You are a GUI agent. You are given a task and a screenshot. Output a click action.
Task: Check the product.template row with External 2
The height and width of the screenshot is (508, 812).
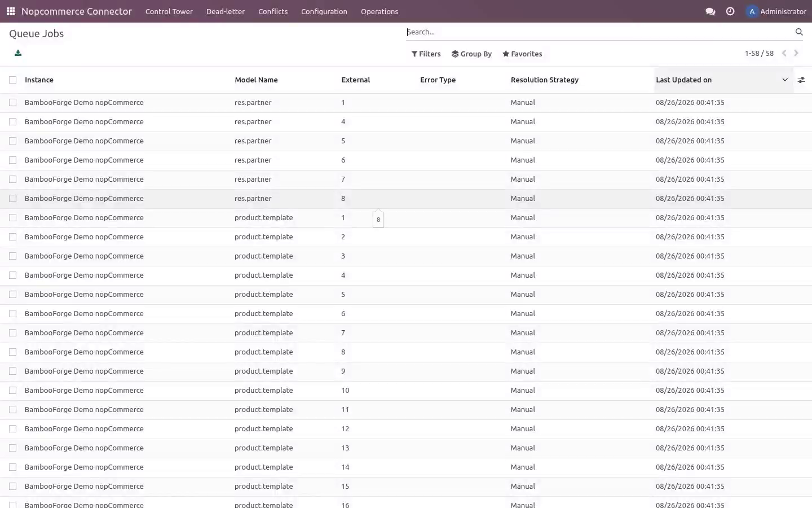12,237
